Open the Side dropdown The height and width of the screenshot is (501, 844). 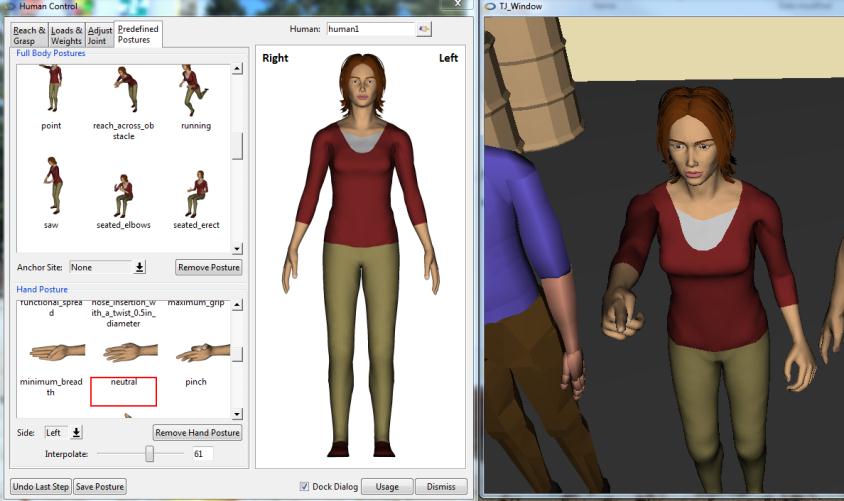pyautogui.click(x=77, y=432)
